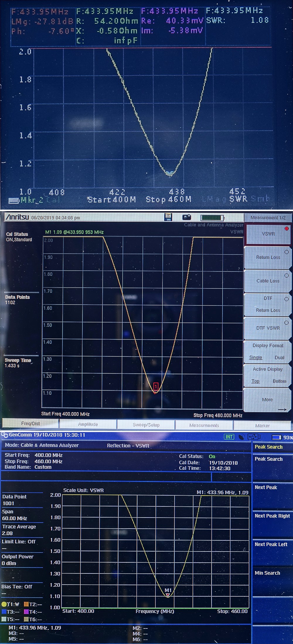Select magenta T4 trace swatch
293x644 pixels.
click(x=26, y=612)
